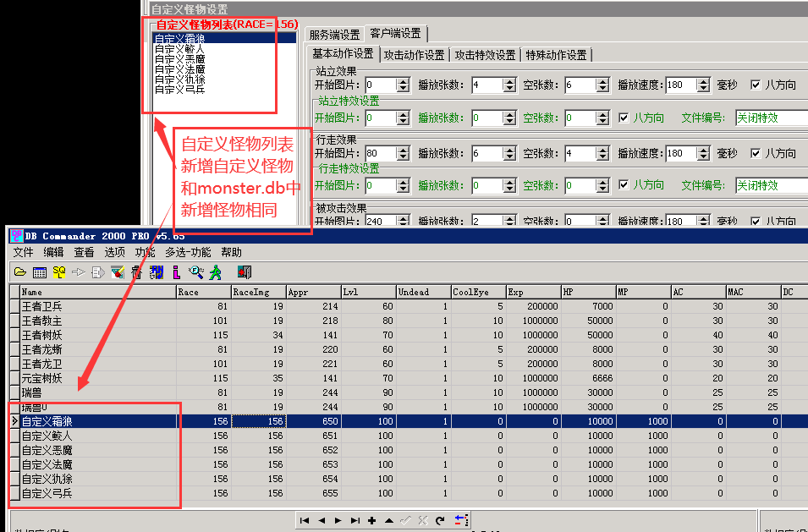Toggle 八方向 checkbox for 行走效果

pos(756,153)
